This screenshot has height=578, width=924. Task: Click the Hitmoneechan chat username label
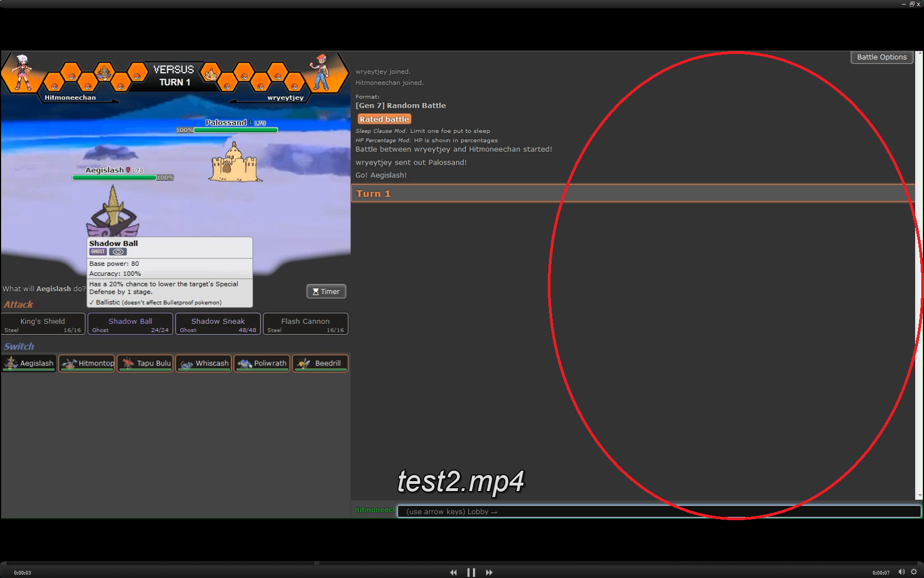click(375, 510)
